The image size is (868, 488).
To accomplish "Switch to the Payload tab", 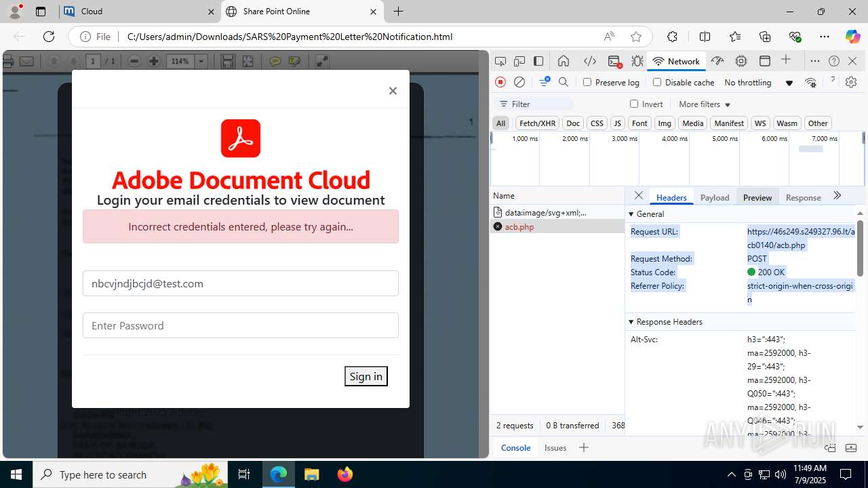I will pos(715,197).
